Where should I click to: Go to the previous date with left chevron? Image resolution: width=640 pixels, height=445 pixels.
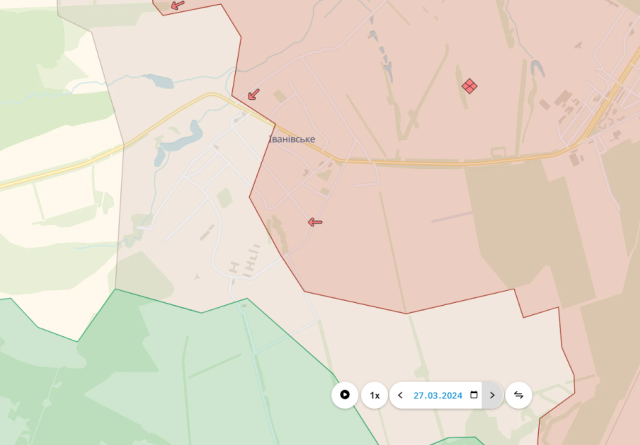coord(401,395)
